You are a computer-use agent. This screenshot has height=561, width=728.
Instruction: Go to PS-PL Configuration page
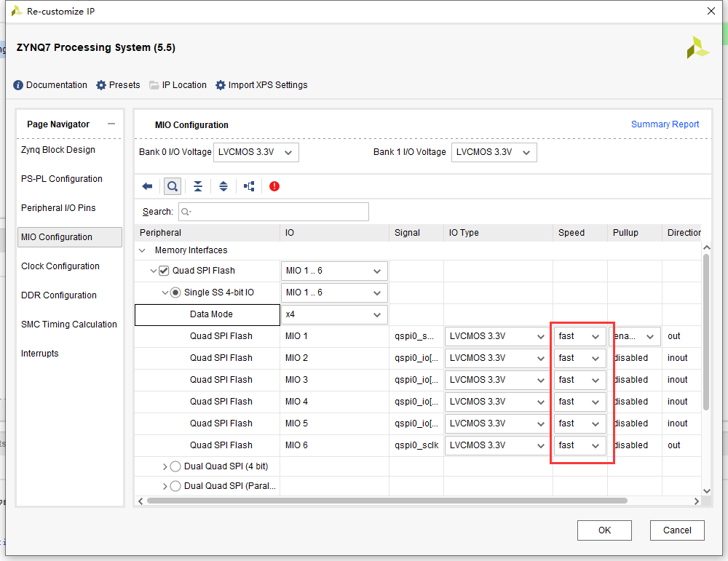62,179
